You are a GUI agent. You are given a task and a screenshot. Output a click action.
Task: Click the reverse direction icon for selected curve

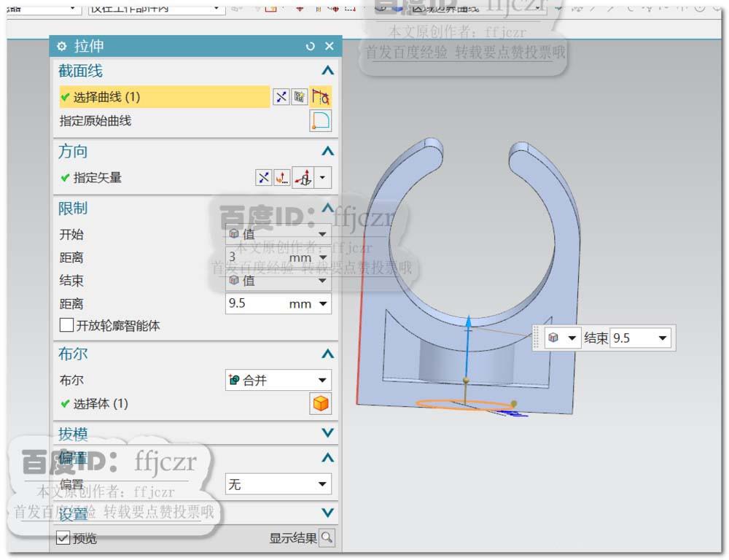(x=281, y=96)
